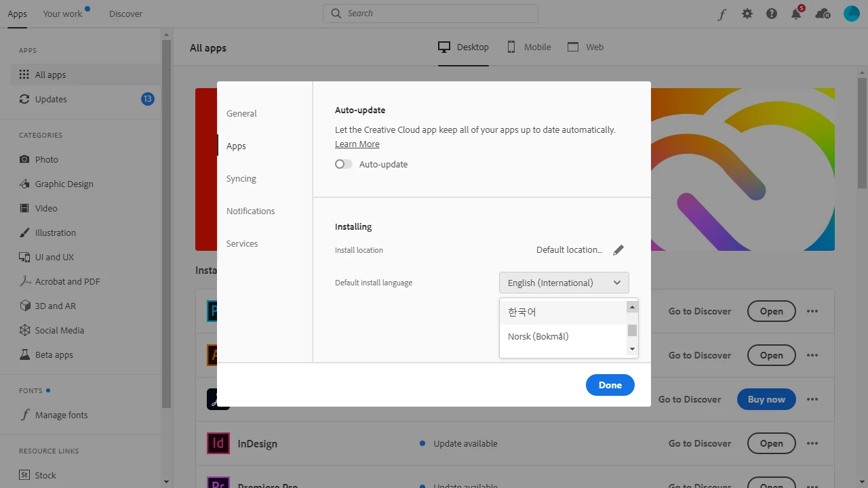The height and width of the screenshot is (488, 868).
Task: Expand Default install language dropdown
Action: click(564, 283)
